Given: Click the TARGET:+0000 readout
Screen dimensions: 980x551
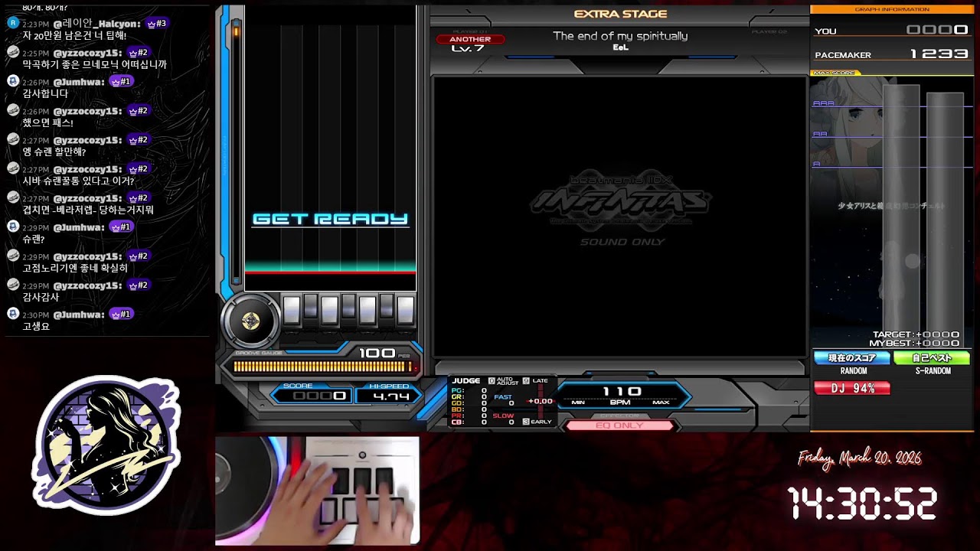Looking at the screenshot, I should (916, 334).
